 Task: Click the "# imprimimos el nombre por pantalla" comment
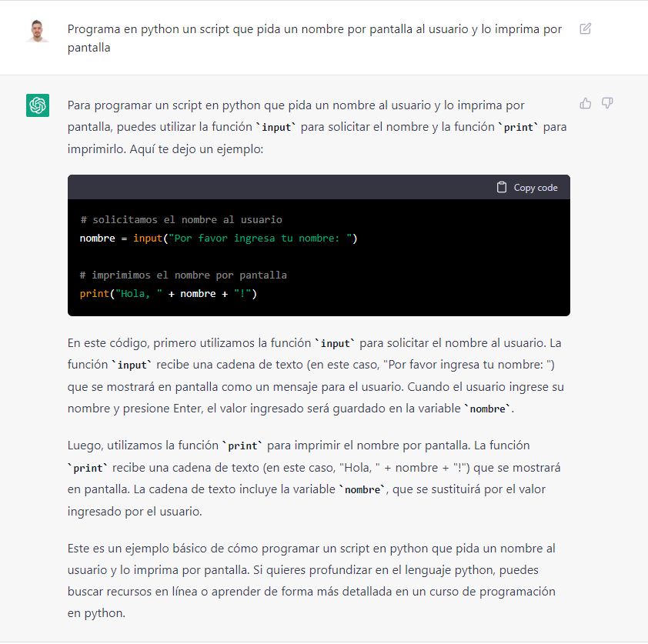(183, 275)
